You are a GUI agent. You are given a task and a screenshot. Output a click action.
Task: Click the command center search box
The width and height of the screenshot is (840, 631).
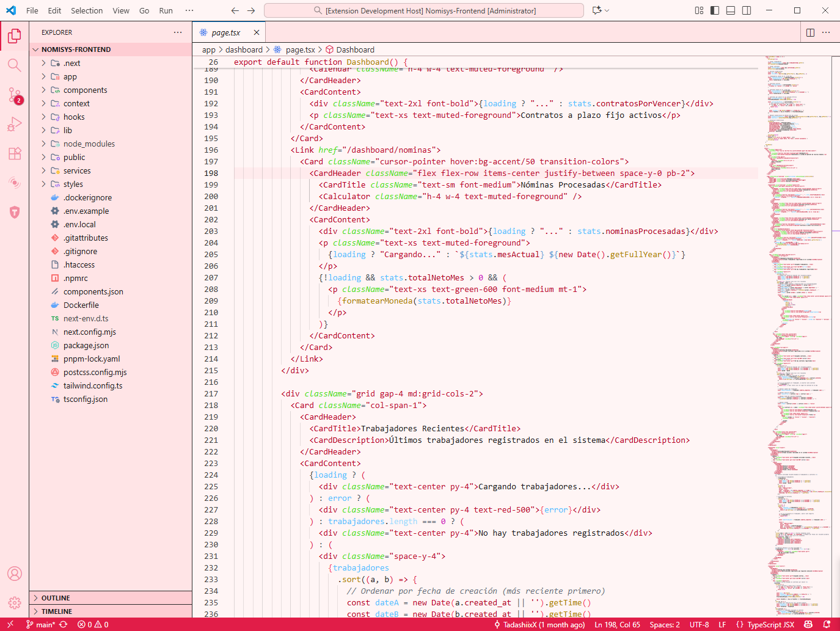(424, 10)
